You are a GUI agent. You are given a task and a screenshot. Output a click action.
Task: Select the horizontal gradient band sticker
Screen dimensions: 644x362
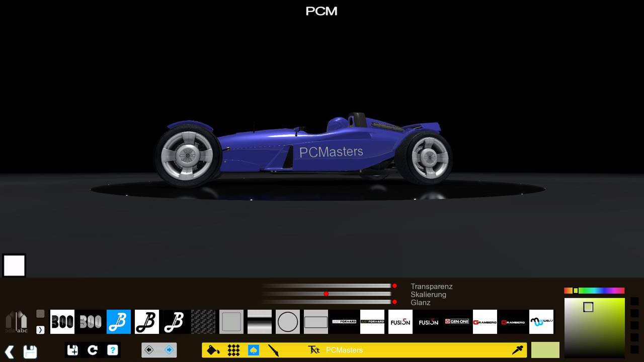pos(260,322)
